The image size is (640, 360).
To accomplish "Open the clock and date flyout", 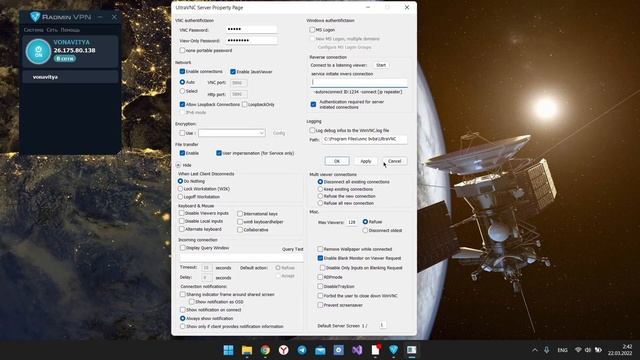I will (620, 350).
